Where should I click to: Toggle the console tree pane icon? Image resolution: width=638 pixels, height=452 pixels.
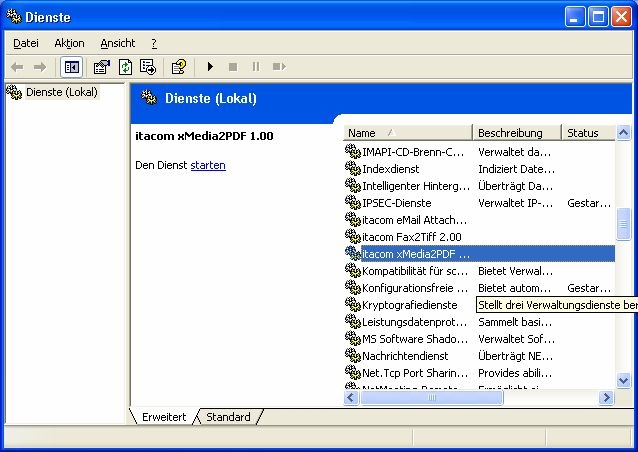72,67
